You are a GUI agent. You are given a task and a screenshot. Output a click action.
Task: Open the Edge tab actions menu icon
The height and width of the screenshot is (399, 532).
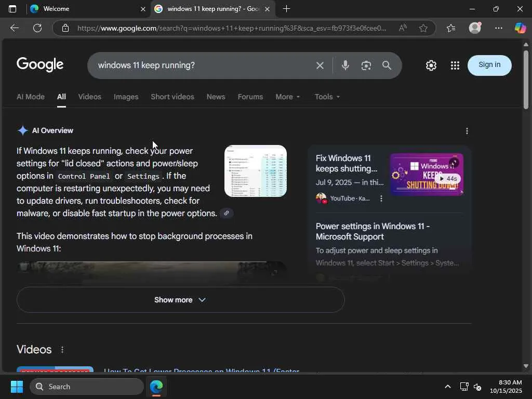pos(12,9)
